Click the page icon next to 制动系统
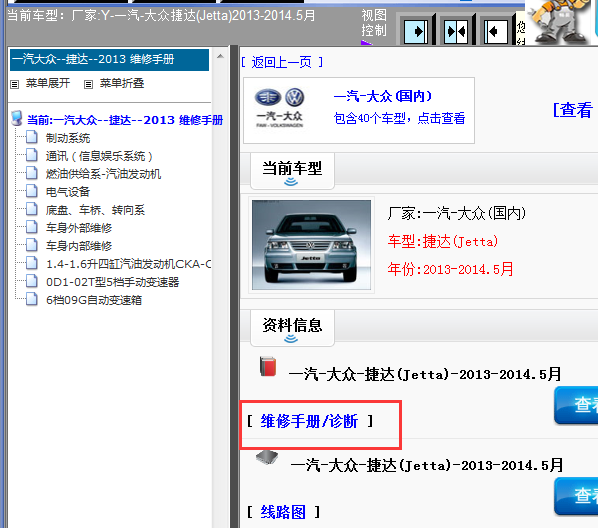This screenshot has height=528, width=598. (x=32, y=137)
